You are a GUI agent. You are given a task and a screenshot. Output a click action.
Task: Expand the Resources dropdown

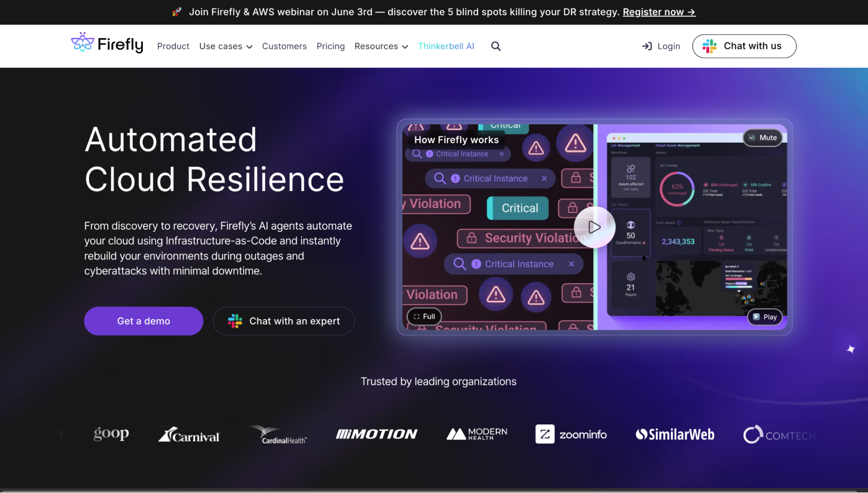tap(381, 46)
